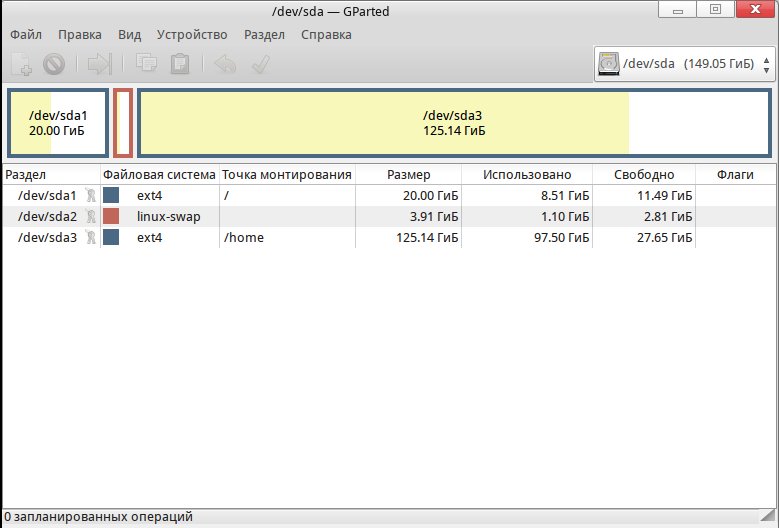The height and width of the screenshot is (528, 779).
Task: Click the 8.51 ГиБ used value
Action: [x=565, y=195]
